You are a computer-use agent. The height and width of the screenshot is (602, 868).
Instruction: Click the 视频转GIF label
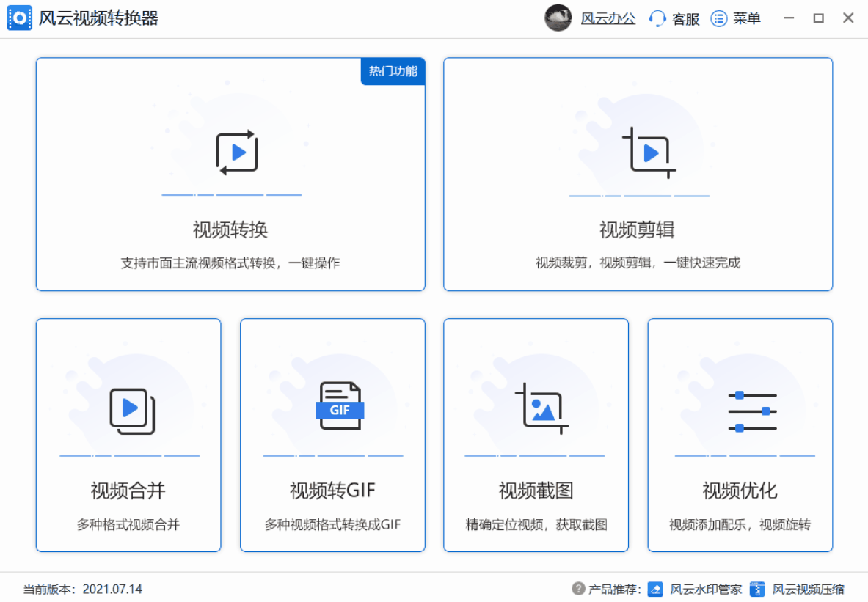[x=332, y=491]
